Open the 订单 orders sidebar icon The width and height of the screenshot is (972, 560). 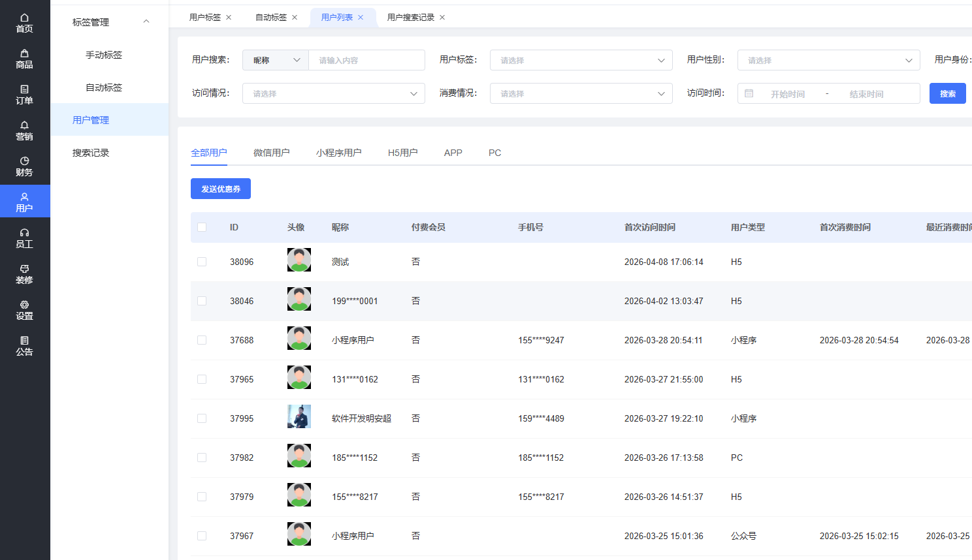pyautogui.click(x=24, y=89)
